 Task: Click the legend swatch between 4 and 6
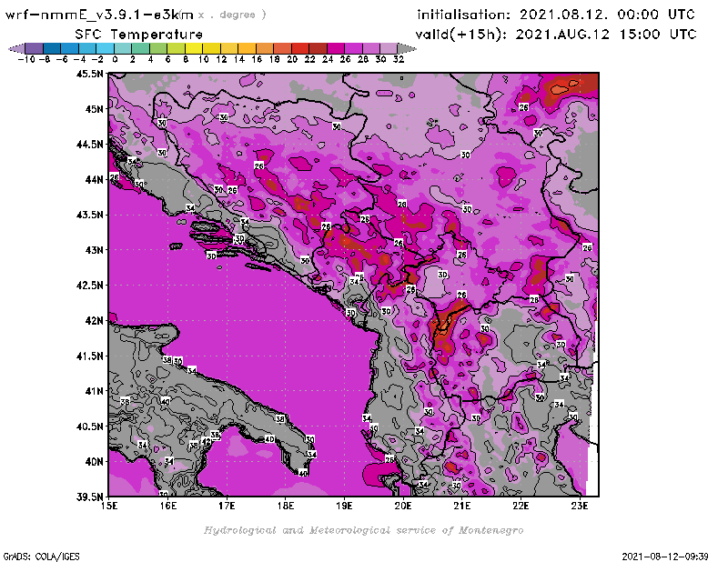pyautogui.click(x=157, y=48)
